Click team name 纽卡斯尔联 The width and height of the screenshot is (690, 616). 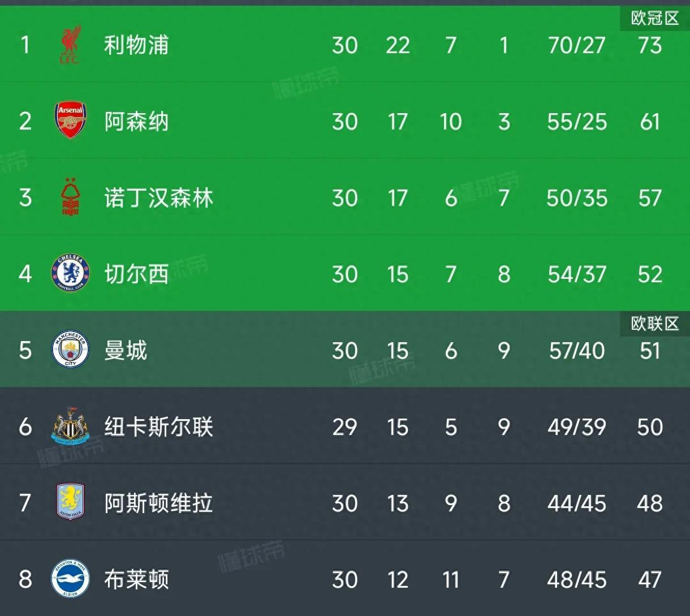158,427
